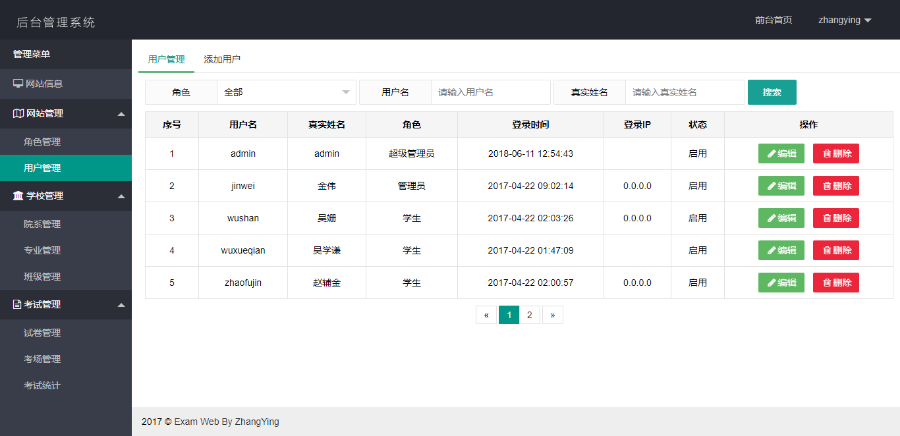Open 班级管理 in sidebar
The width and height of the screenshot is (900, 436).
(x=66, y=277)
